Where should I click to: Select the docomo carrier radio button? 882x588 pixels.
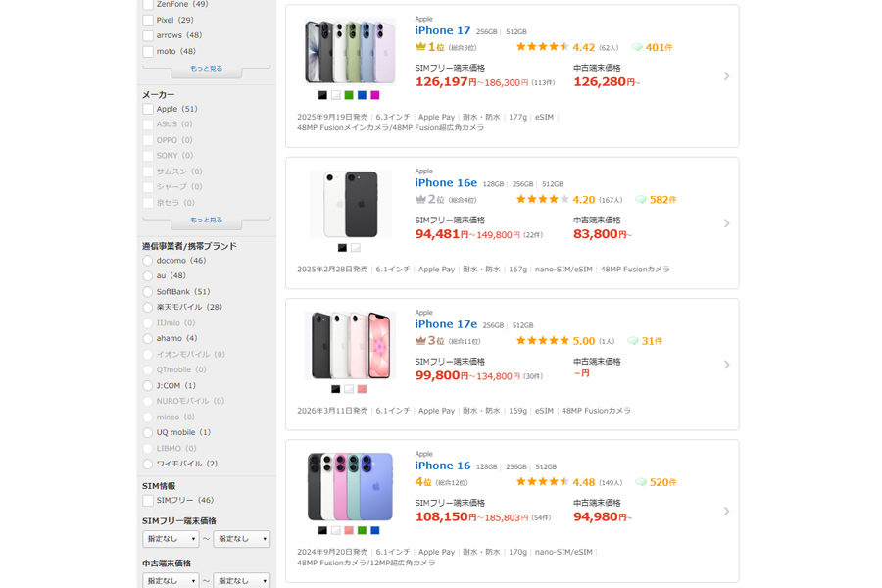pos(148,261)
